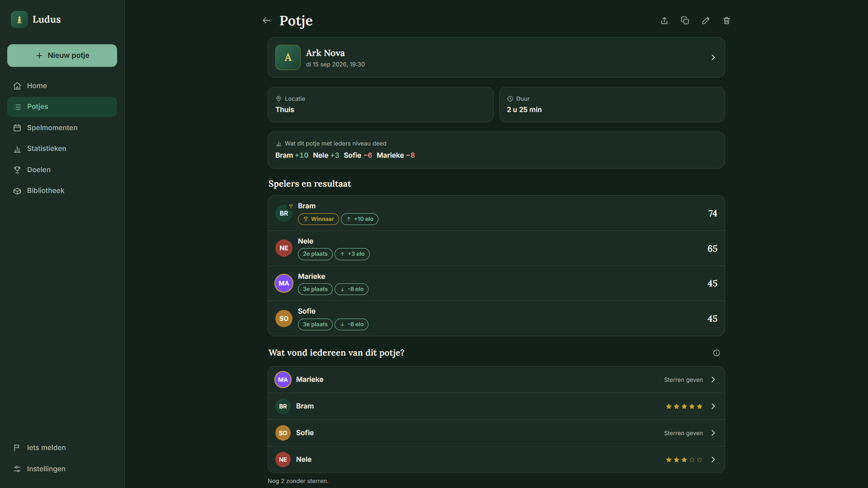Delete the potje with the trash icon
Screen dimensions: 868x488
(x=726, y=20)
